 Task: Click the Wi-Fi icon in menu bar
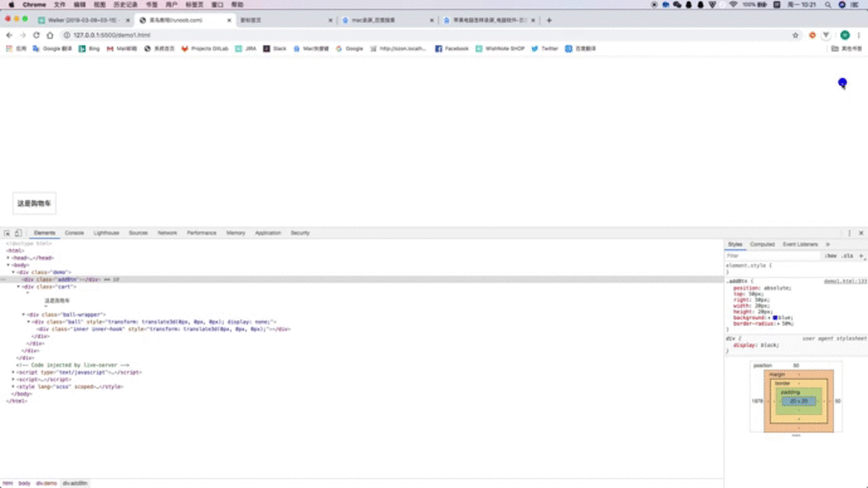pyautogui.click(x=733, y=4)
